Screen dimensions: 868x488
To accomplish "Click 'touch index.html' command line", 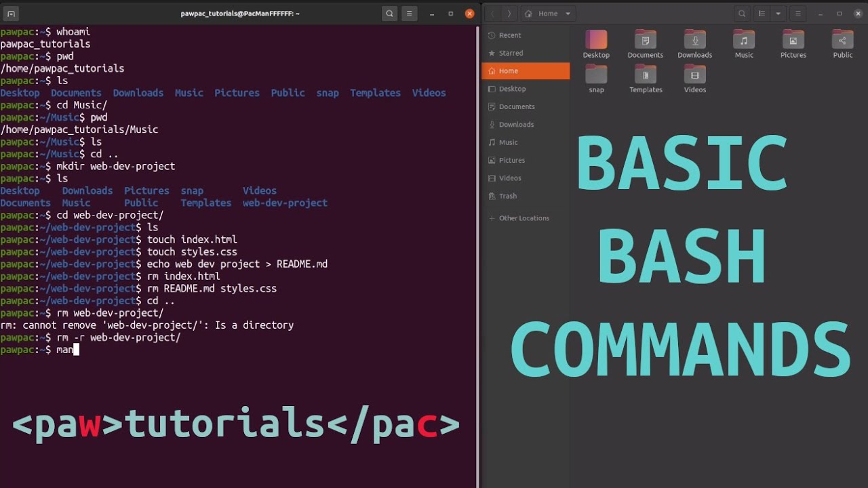I will 119,239.
